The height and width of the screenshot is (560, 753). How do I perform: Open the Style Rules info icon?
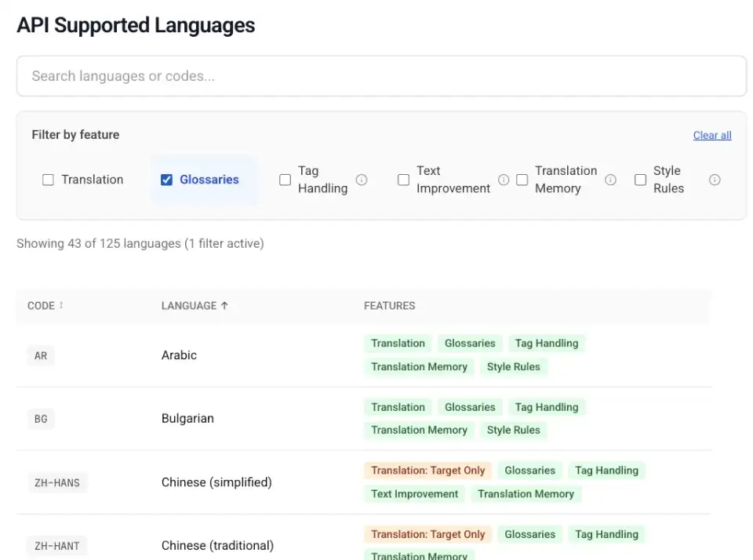coord(715,180)
